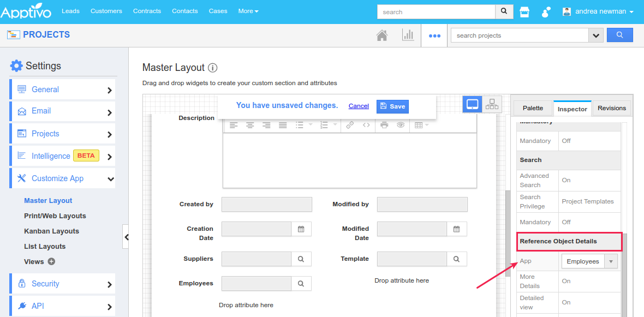Image resolution: width=644 pixels, height=317 pixels.
Task: Switch to desktop layout view
Action: pyautogui.click(x=473, y=104)
